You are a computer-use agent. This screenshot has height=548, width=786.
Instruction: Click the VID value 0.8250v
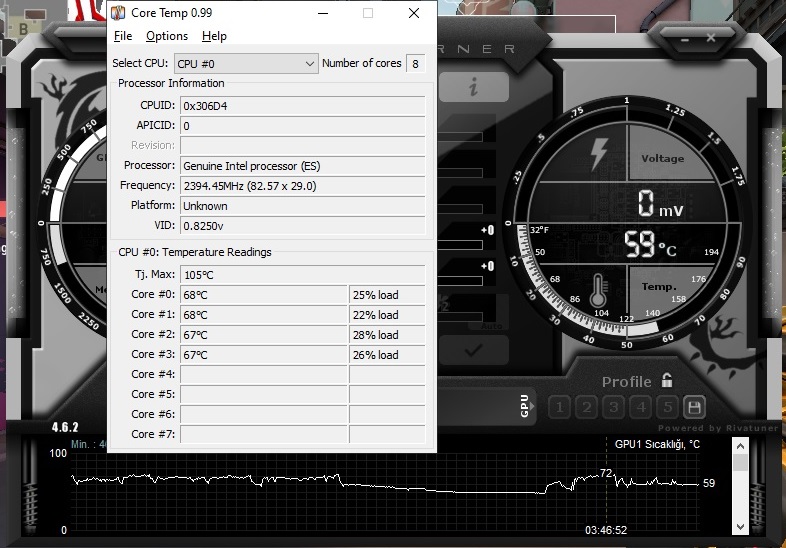[x=302, y=226]
